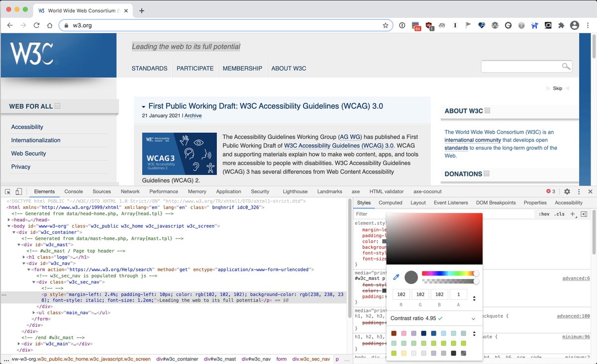Open the Network tab in DevTools
The width and height of the screenshot is (597, 364).
click(x=130, y=191)
